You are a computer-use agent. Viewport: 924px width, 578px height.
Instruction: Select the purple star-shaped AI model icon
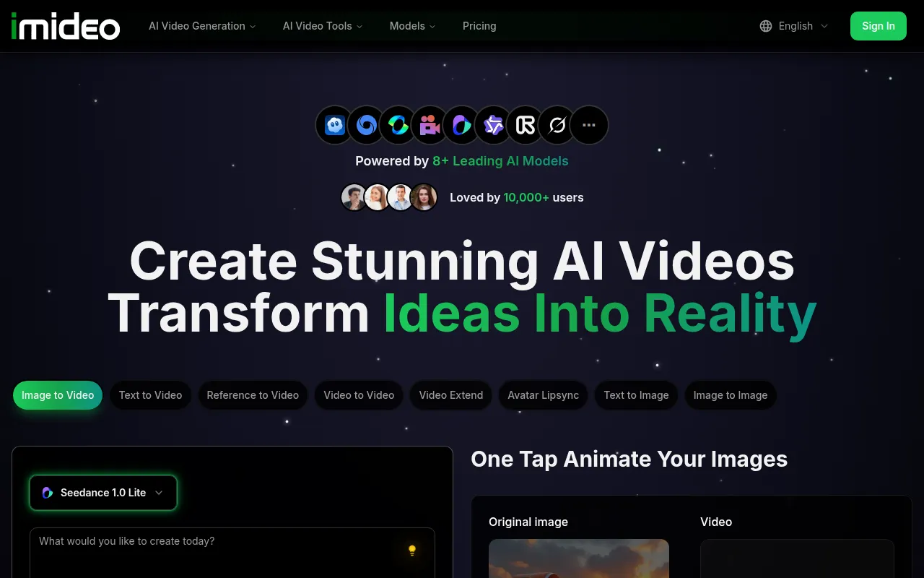click(x=493, y=124)
